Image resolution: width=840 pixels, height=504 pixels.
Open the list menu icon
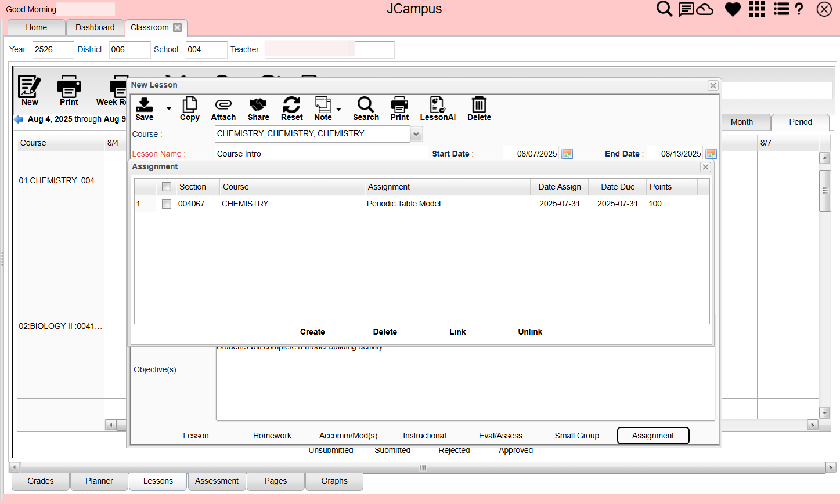781,9
